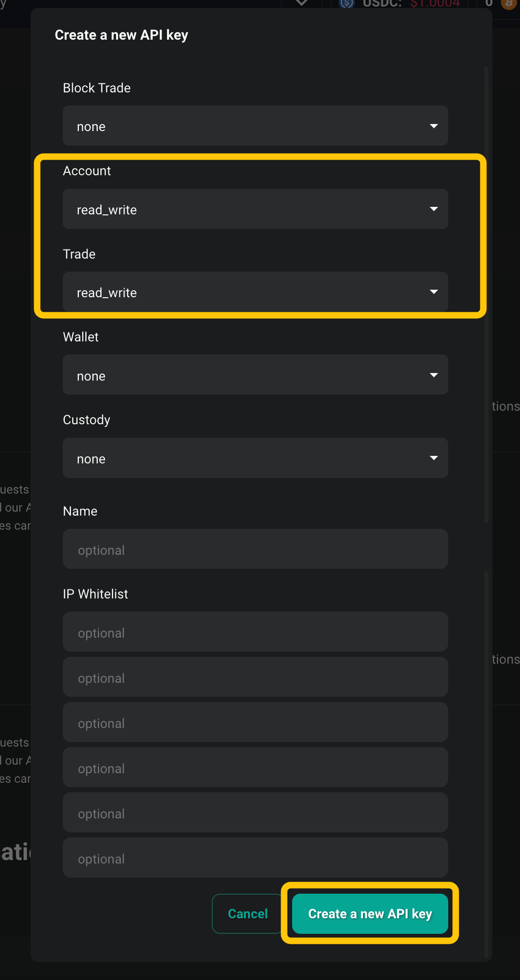Focus the Name input field

pos(255,549)
